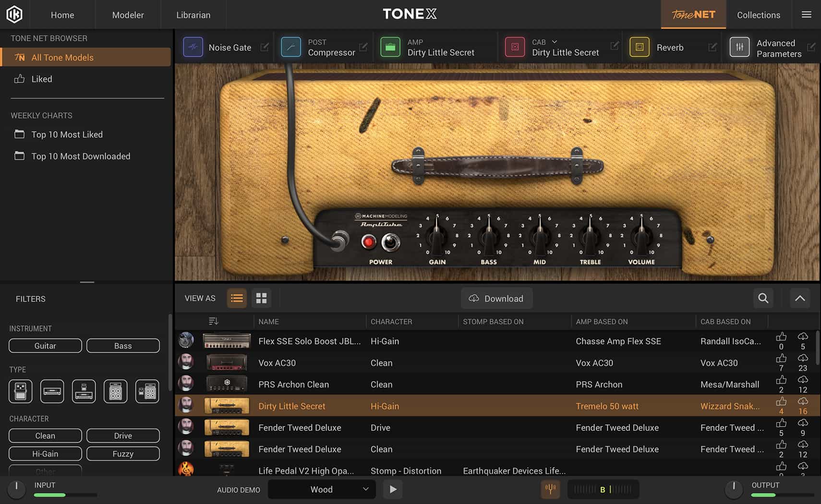The image size is (821, 504).
Task: Filter tones by stompbox type icon
Action: click(20, 391)
